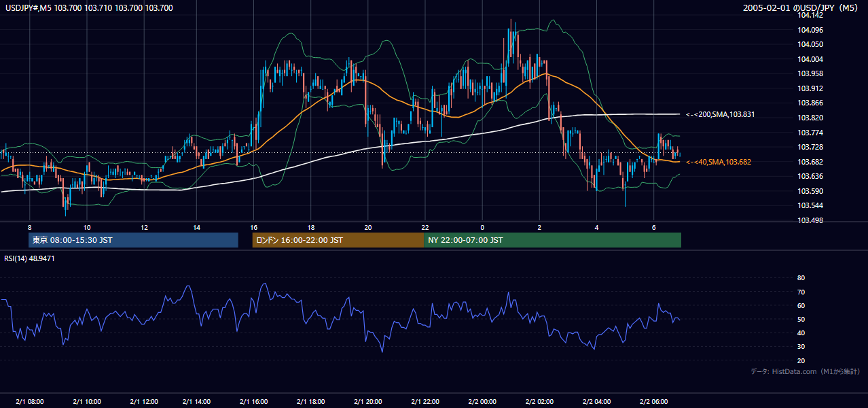Click the 2/2 06:00 bottom time label

[653, 401]
